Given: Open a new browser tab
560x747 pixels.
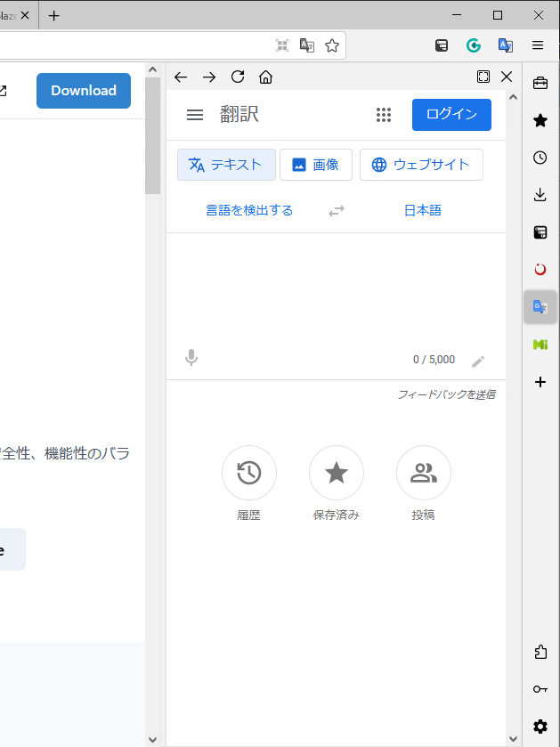Looking at the screenshot, I should [53, 16].
